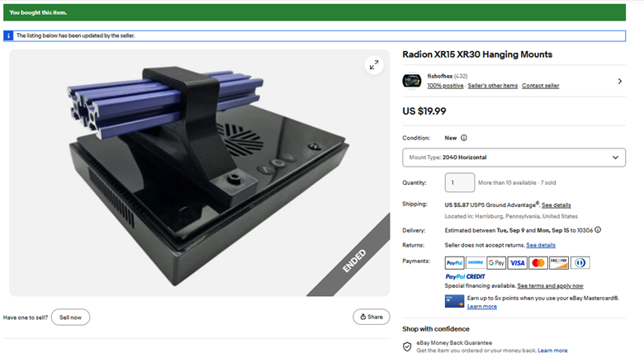Expand the product image to full view

tap(374, 65)
